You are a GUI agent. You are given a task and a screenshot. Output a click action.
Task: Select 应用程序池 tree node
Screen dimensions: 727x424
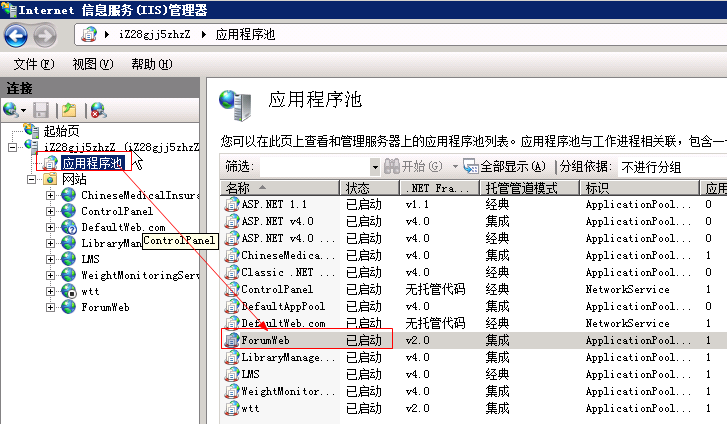coord(92,163)
